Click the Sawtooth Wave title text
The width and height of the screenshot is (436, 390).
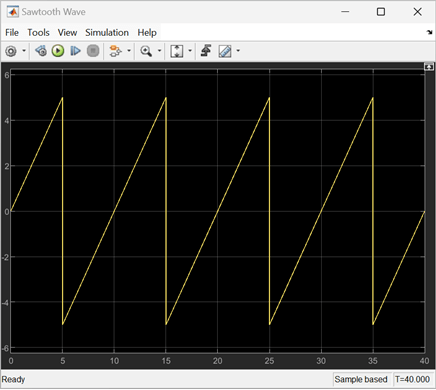(54, 12)
